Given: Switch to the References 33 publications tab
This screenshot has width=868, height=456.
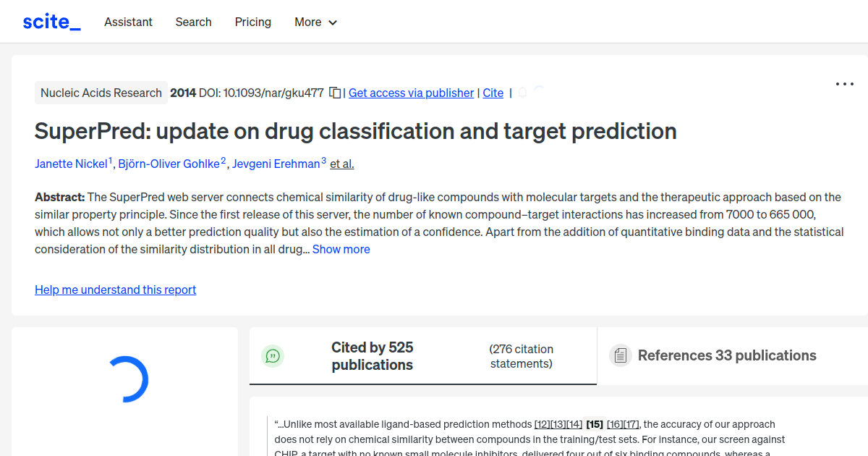Looking at the screenshot, I should 727,355.
